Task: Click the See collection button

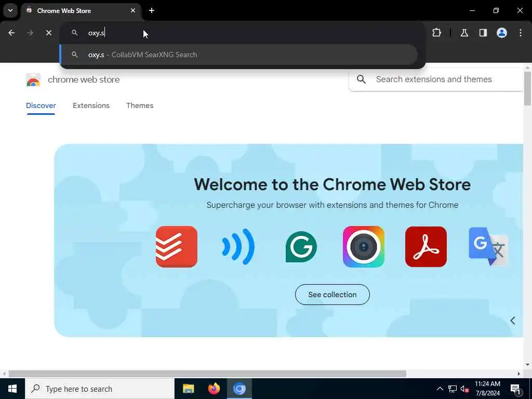Action: 332,295
